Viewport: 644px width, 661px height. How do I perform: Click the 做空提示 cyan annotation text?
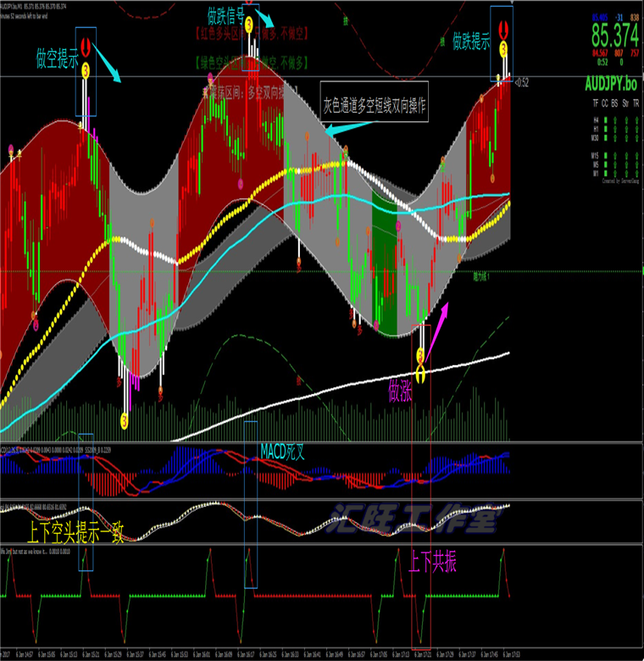point(58,59)
